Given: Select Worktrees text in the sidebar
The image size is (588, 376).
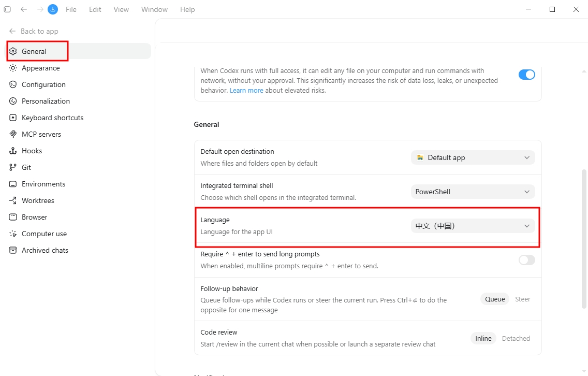Looking at the screenshot, I should pyautogui.click(x=38, y=200).
